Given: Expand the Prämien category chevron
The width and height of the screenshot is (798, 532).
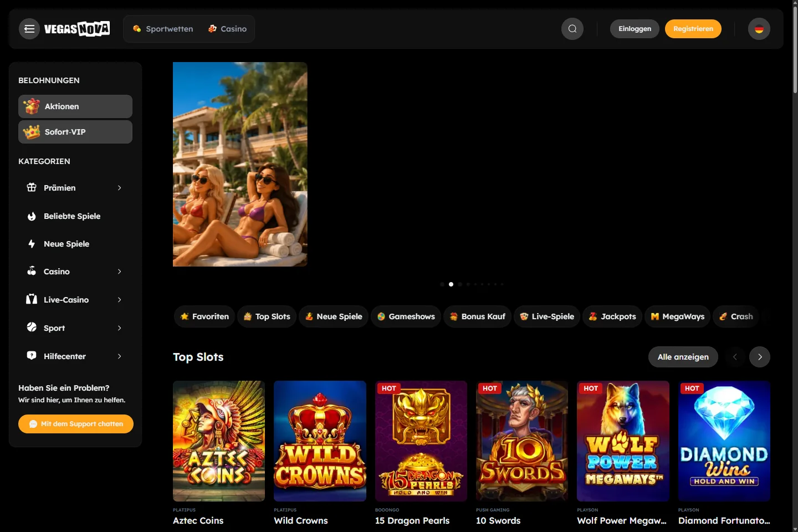Looking at the screenshot, I should 119,188.
